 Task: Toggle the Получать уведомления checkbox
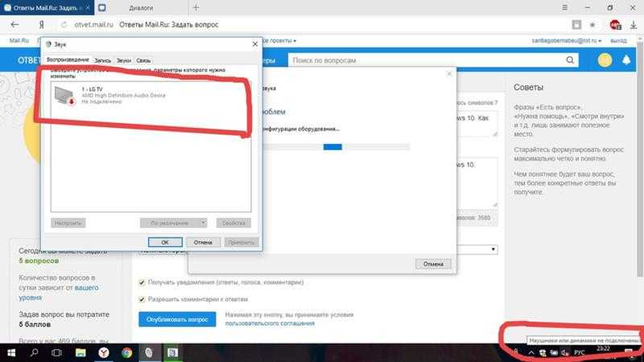[142, 282]
